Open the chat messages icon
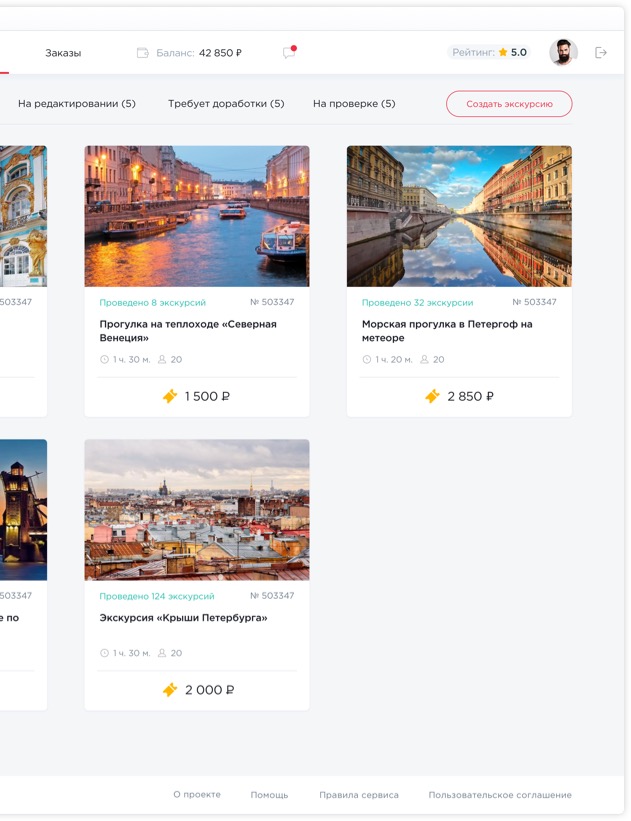The image size is (631, 821). 289,53
